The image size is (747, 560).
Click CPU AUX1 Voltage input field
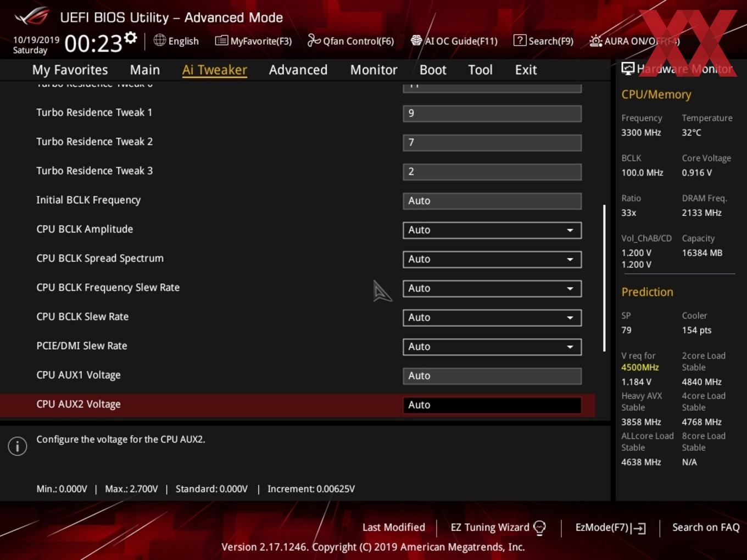click(492, 376)
